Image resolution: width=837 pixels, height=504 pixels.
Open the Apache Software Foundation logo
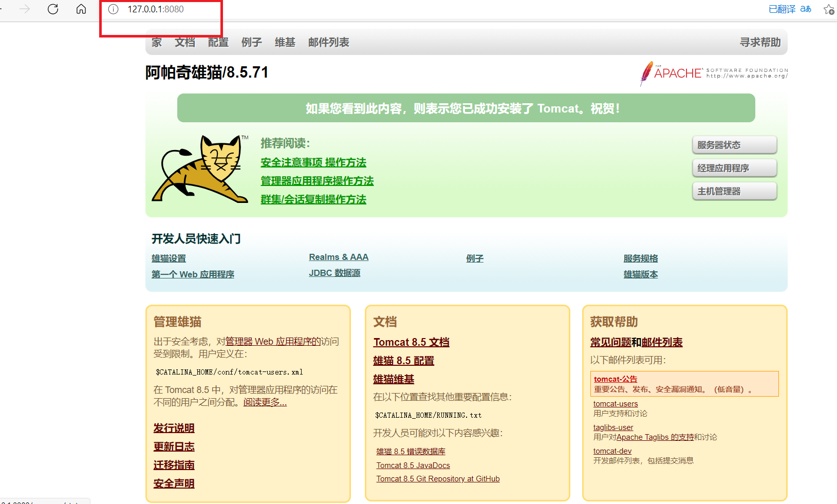[714, 73]
